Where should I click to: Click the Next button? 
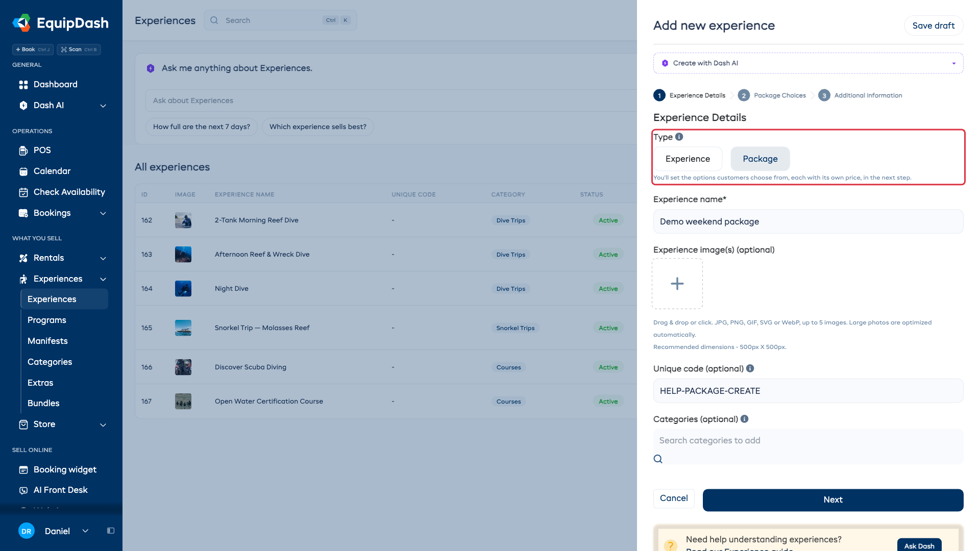[833, 500]
